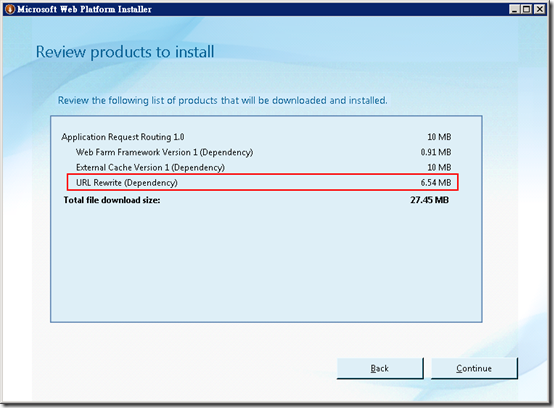
Task: Select the Application Request Routing 1.0 row
Action: 256,137
